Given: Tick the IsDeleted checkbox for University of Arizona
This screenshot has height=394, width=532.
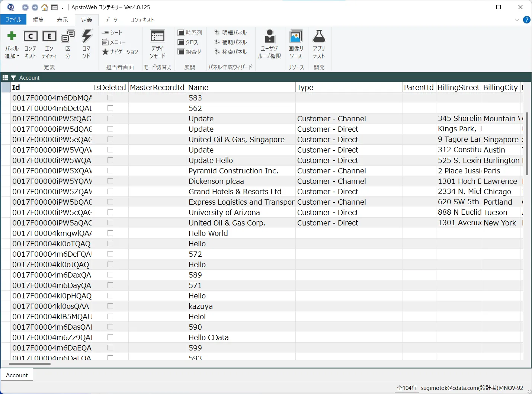Looking at the screenshot, I should pyautogui.click(x=110, y=212).
